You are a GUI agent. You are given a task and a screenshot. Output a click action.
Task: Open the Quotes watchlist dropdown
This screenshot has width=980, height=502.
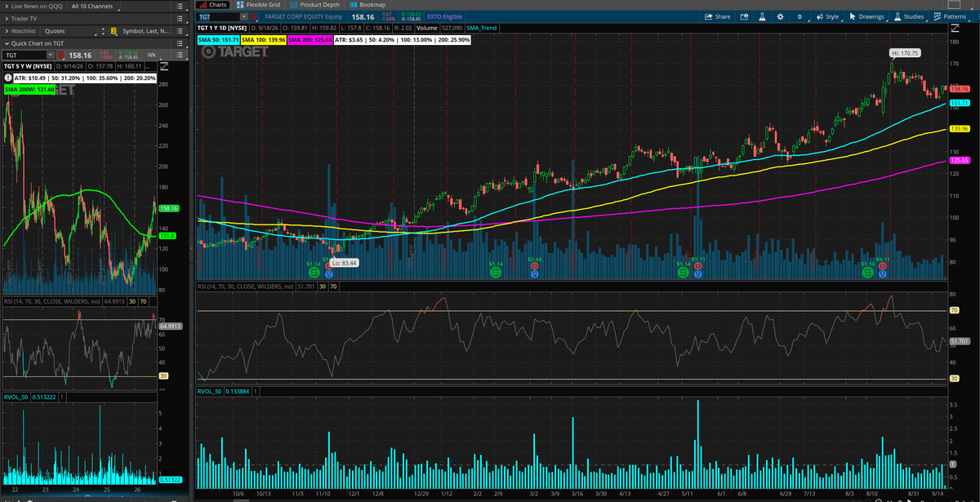pos(69,31)
